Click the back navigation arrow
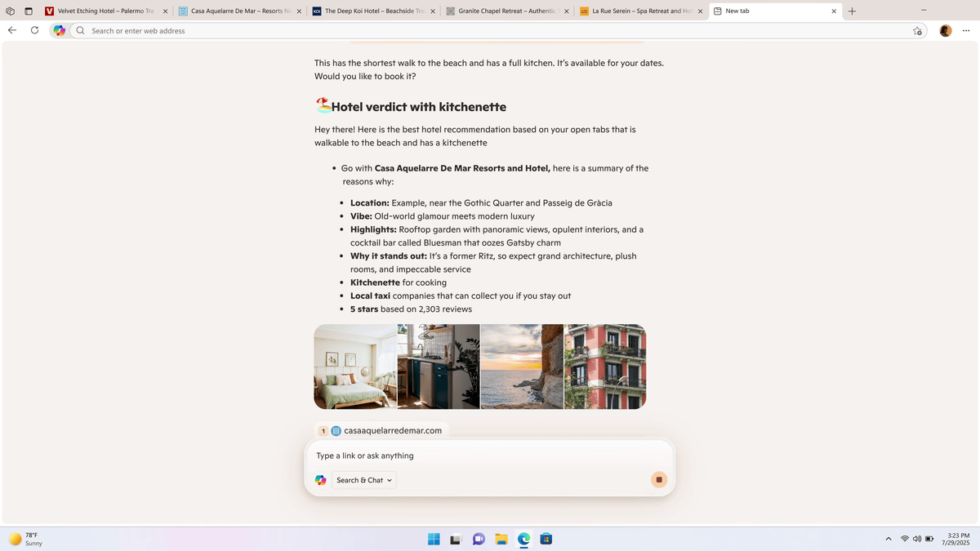 click(11, 30)
